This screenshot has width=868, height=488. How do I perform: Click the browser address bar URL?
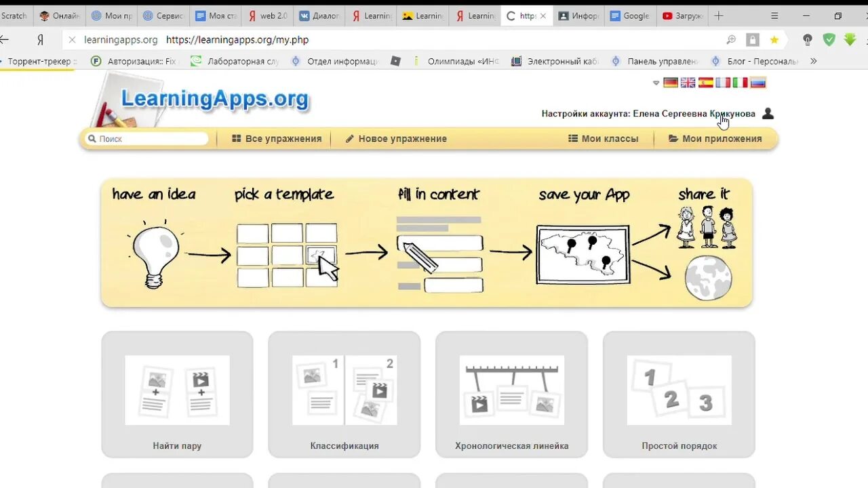click(x=237, y=40)
